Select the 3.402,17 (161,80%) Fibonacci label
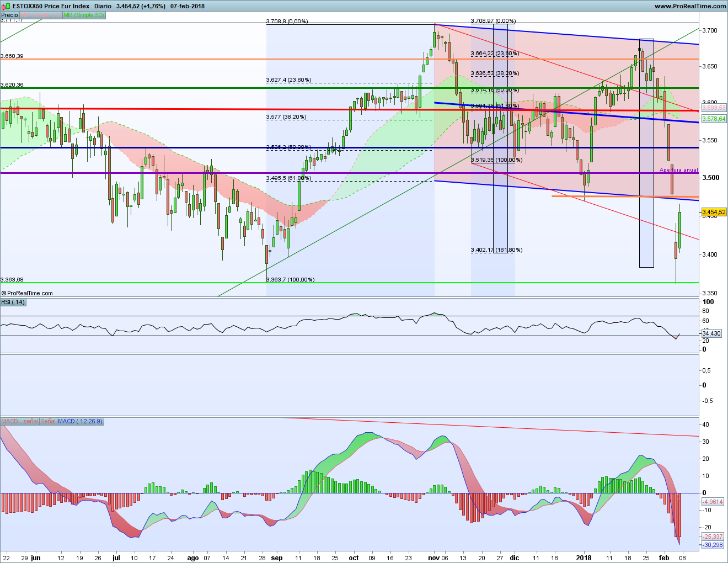 [x=496, y=250]
